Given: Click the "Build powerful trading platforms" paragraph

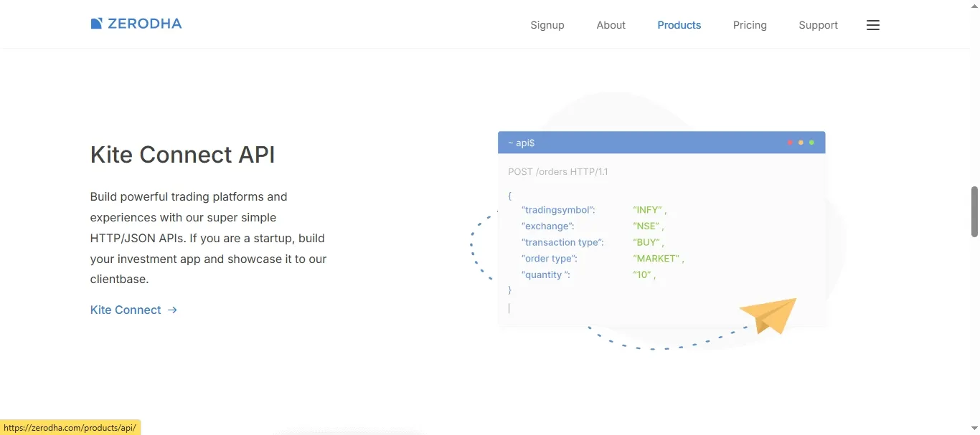Looking at the screenshot, I should (209, 238).
